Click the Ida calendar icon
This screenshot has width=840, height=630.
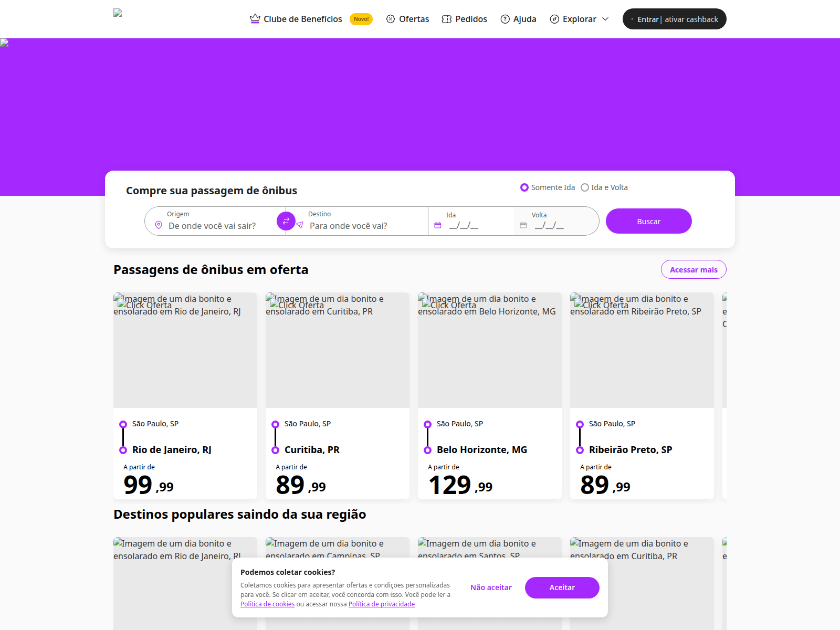coord(438,225)
